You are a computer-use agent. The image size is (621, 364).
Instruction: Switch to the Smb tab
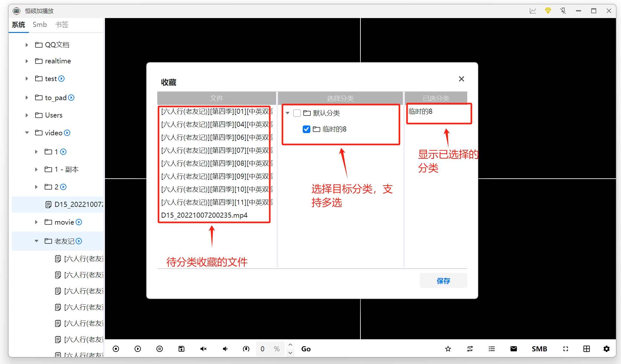tap(40, 25)
